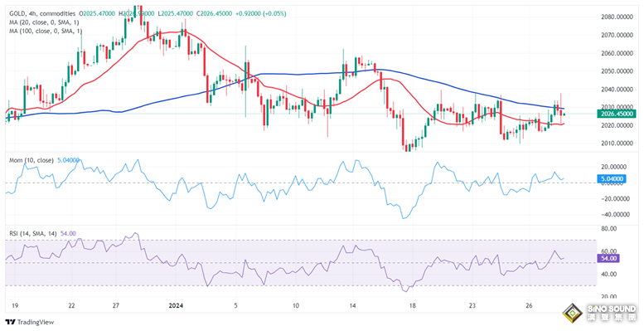Open the RSI 14 SMA indicator legend

click(34, 234)
